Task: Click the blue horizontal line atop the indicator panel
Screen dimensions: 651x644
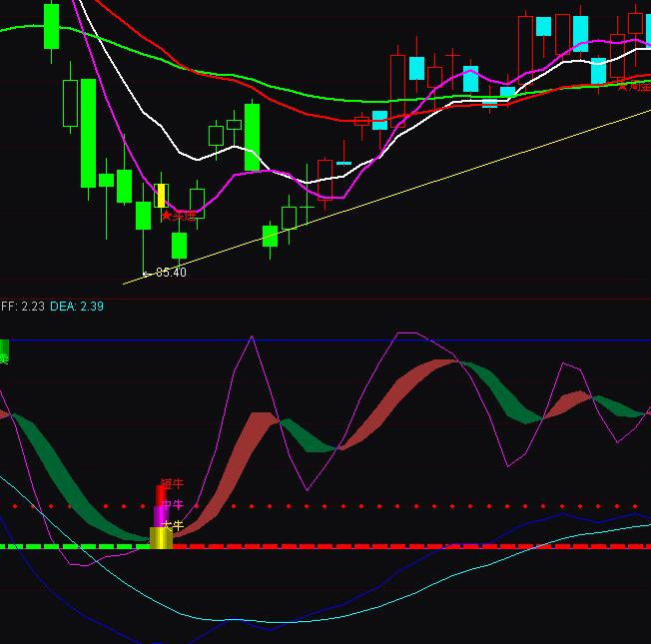Action: (300, 340)
